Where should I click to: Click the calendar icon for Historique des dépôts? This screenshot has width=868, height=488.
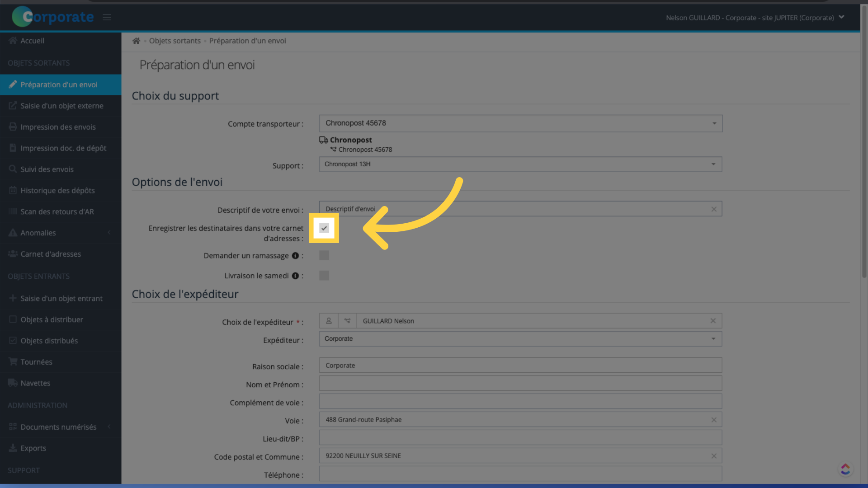(x=13, y=191)
